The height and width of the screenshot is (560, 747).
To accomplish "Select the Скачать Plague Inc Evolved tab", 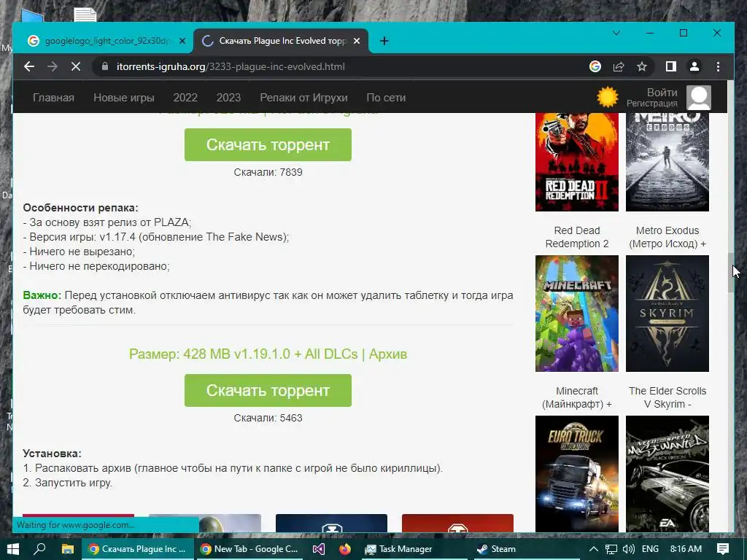I will click(x=281, y=41).
